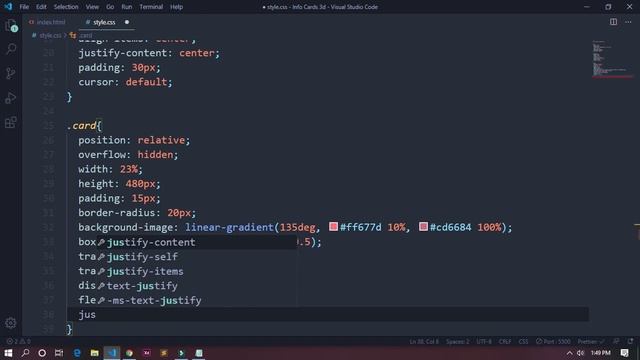This screenshot has height=360, width=640.
Task: Open File Explorer from taskbar
Action: point(94,353)
